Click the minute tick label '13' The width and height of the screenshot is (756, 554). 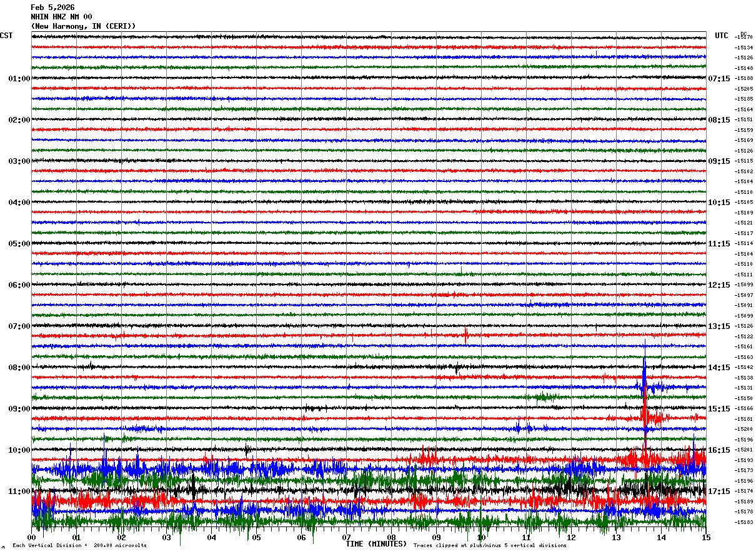tap(617, 538)
